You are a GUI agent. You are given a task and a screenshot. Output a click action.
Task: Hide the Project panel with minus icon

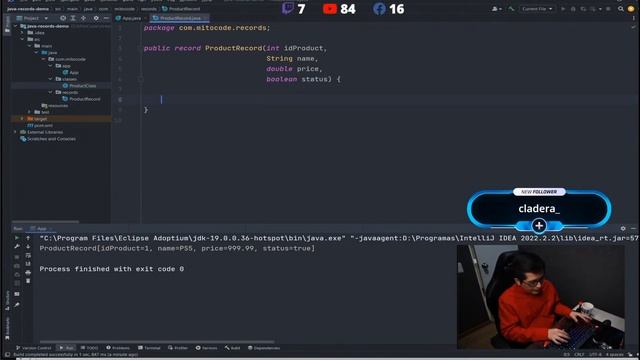click(x=106, y=18)
